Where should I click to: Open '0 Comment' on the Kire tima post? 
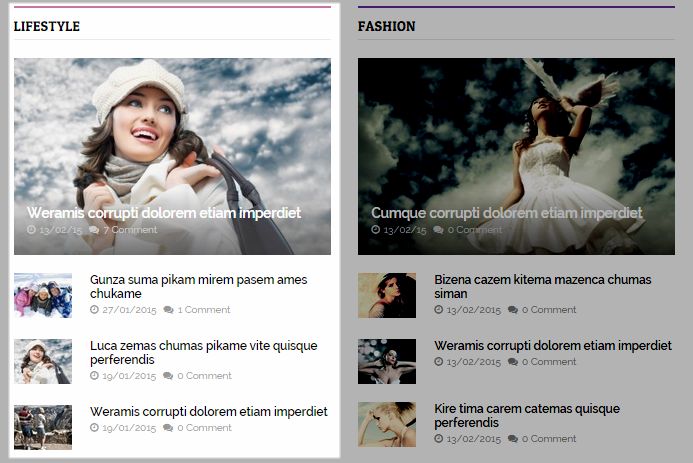[x=549, y=439]
